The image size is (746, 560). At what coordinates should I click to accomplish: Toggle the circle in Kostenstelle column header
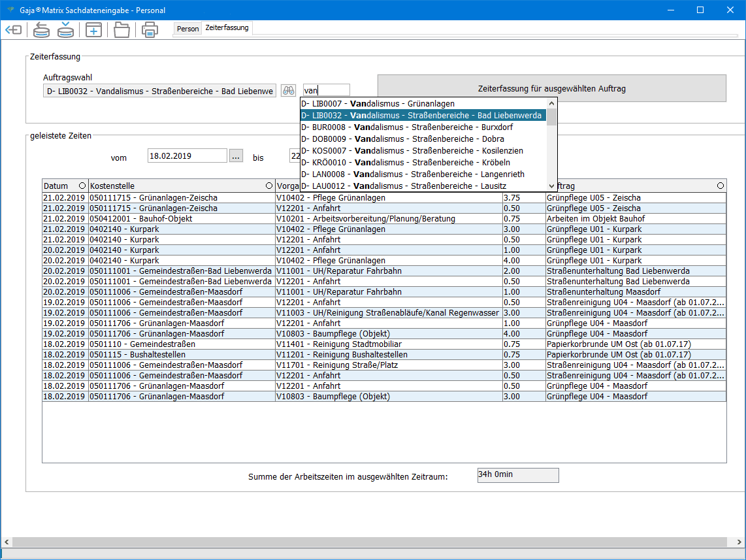point(268,186)
